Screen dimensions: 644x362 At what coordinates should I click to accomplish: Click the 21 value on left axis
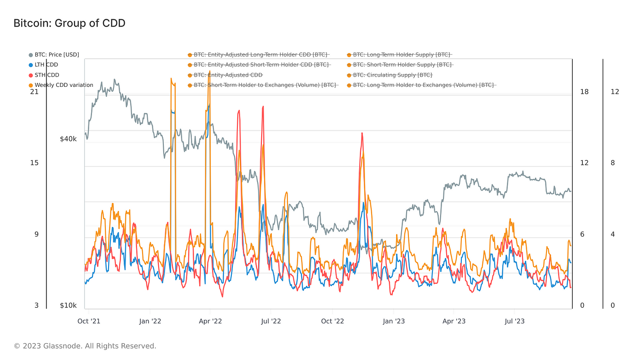(x=34, y=91)
